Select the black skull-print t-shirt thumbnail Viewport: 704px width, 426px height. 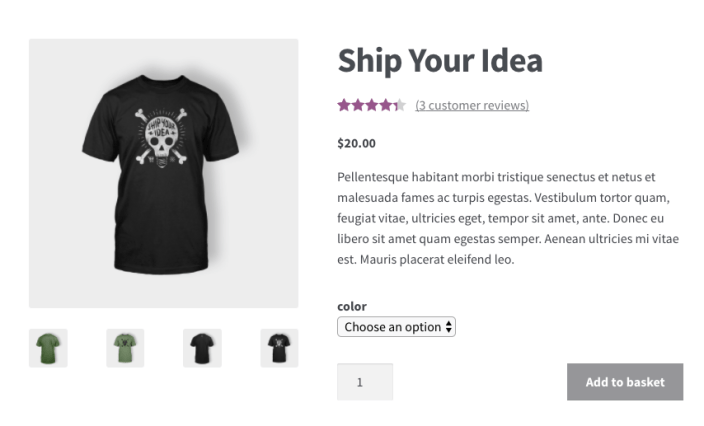click(279, 348)
